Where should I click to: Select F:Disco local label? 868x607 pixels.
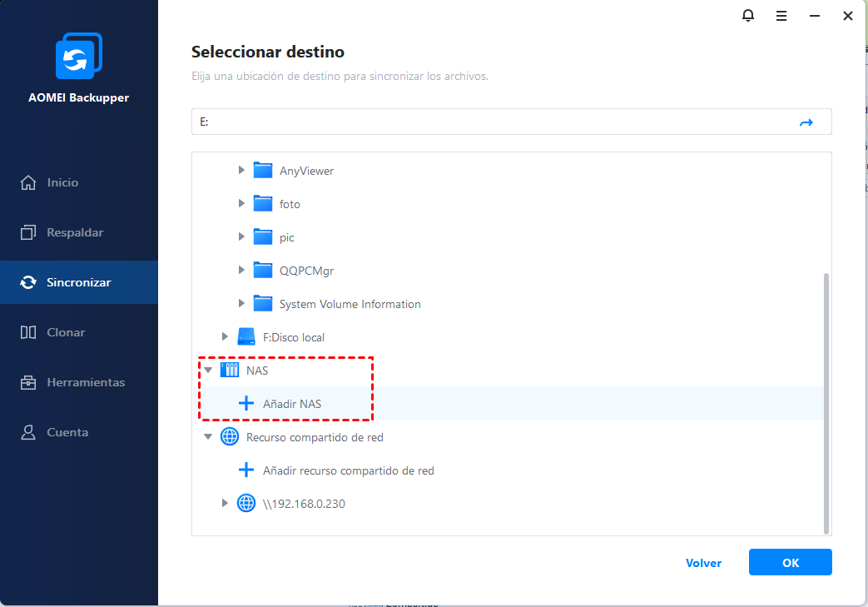tap(294, 337)
